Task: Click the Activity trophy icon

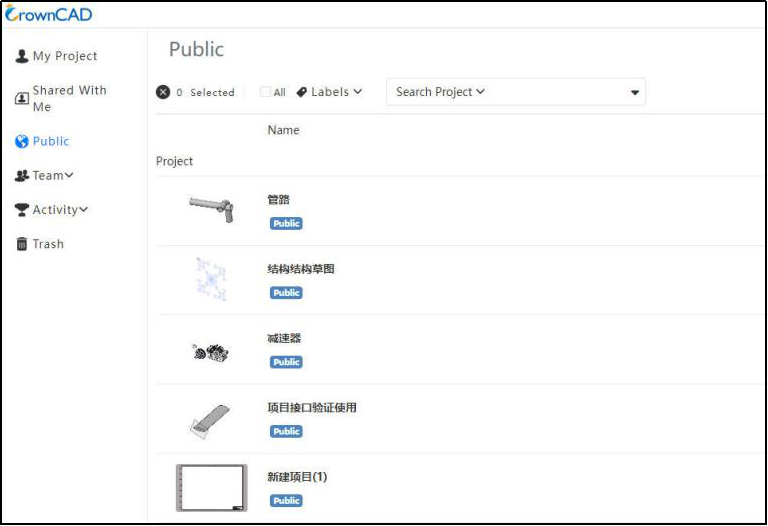Action: [x=22, y=210]
